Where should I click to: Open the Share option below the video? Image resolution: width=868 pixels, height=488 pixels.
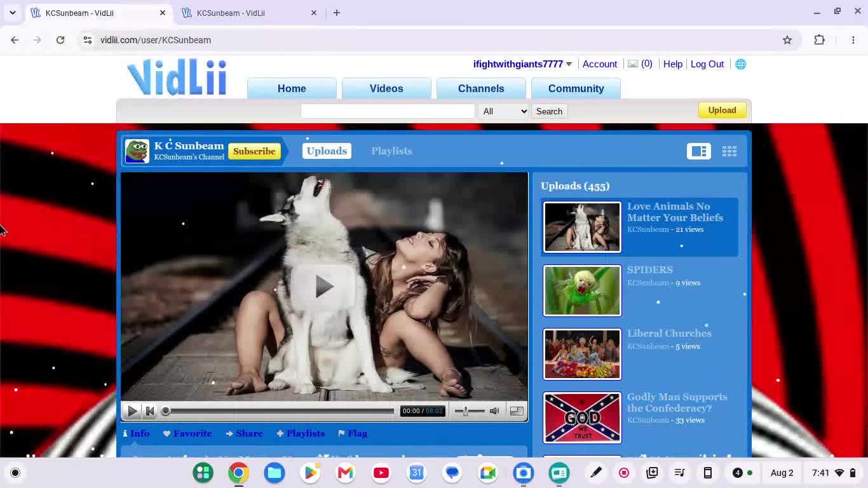pos(244,433)
